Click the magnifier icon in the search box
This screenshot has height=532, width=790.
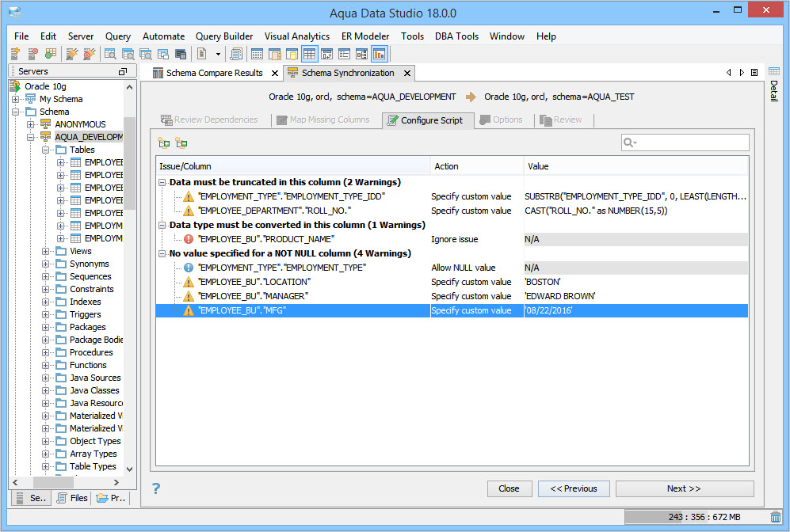630,143
